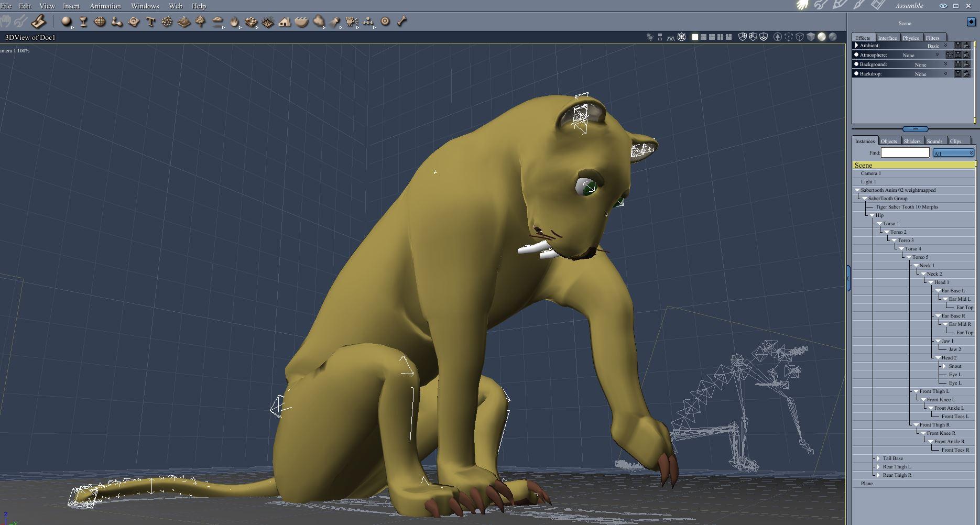Select the yellow Scene row
980x525 pixels.
click(913, 165)
